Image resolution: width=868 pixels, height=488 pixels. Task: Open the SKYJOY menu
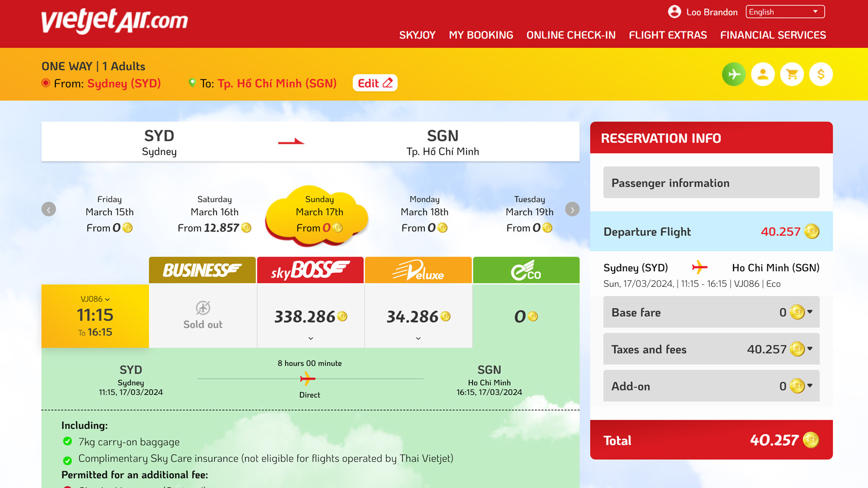click(417, 35)
